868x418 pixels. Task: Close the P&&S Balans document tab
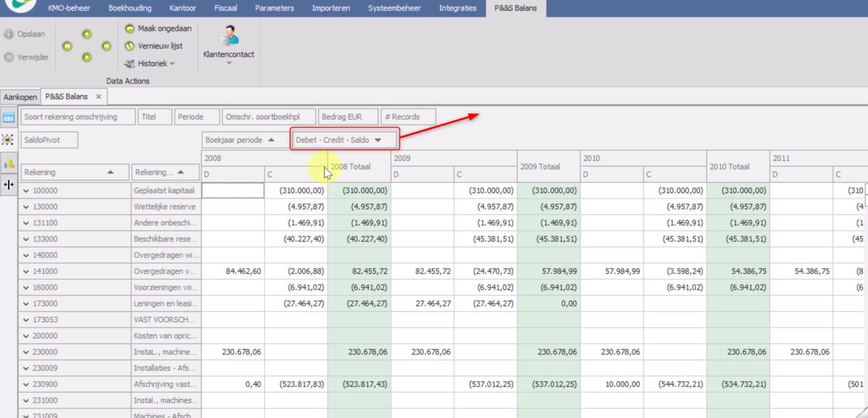pos(99,97)
